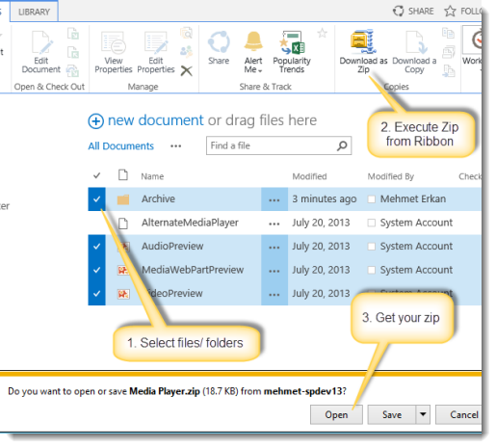This screenshot has height=448, width=496.
Task: Click the file type column header icon
Action: (x=123, y=175)
